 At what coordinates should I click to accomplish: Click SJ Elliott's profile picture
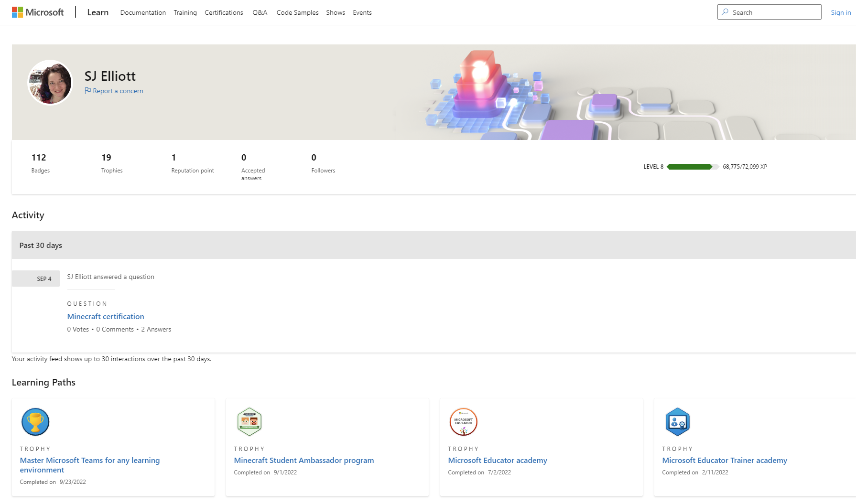pyautogui.click(x=49, y=82)
